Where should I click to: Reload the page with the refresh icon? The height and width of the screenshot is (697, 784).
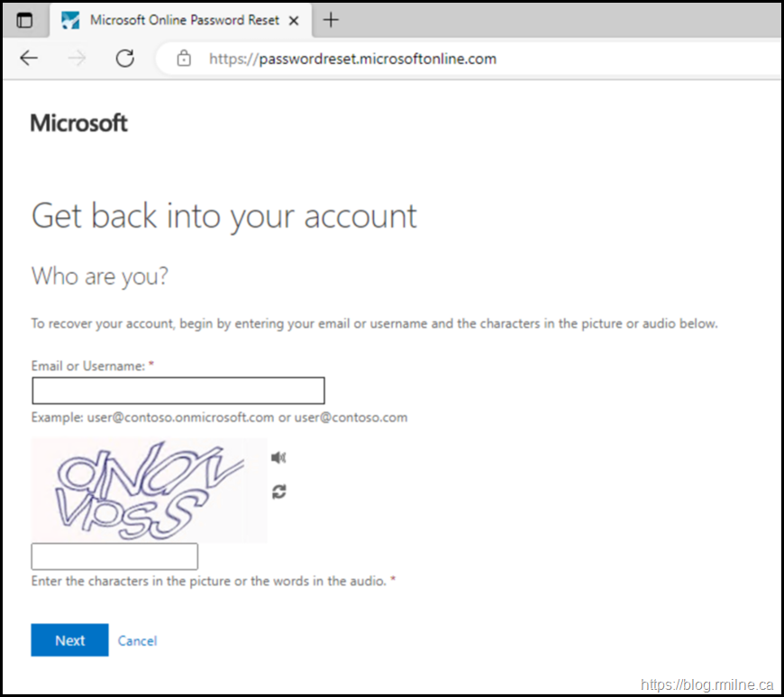pos(125,59)
